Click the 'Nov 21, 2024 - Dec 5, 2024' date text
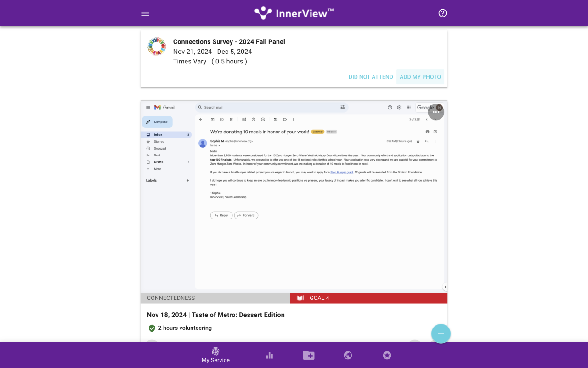 [x=213, y=52]
